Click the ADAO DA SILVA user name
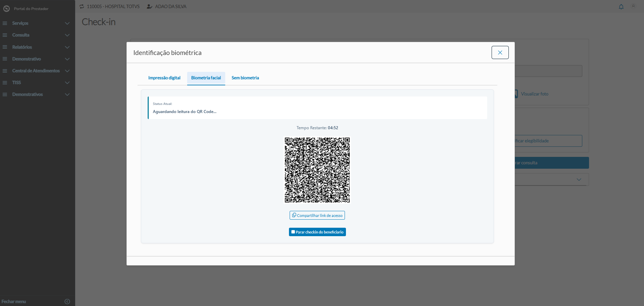 (x=171, y=6)
